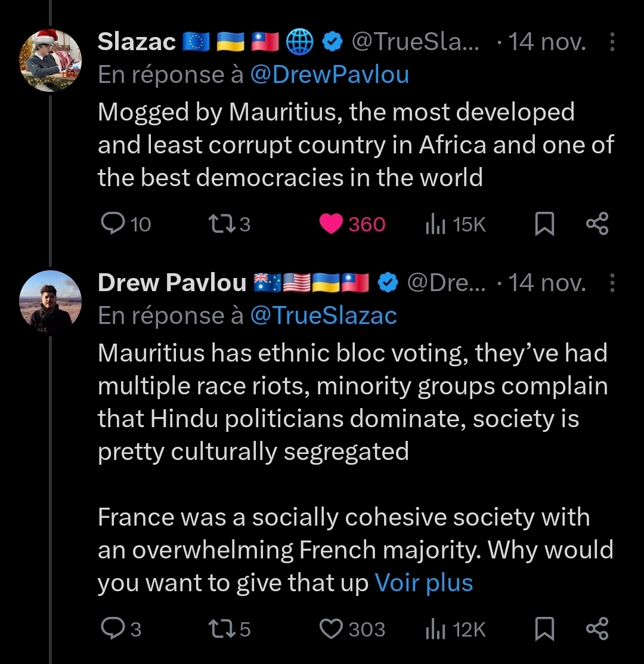Reply to Drew Pavlou's tweet
Viewport: 644px width, 664px height.
tap(112, 629)
